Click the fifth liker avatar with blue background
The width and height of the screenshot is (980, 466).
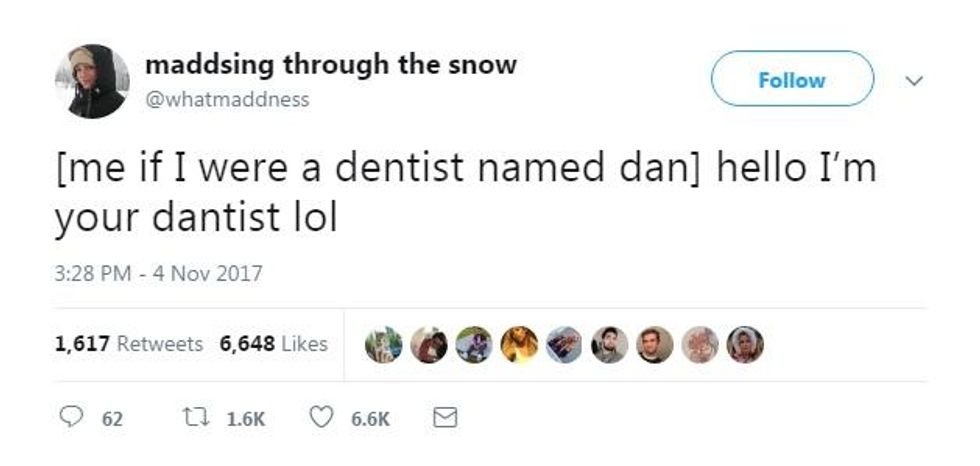tap(564, 344)
